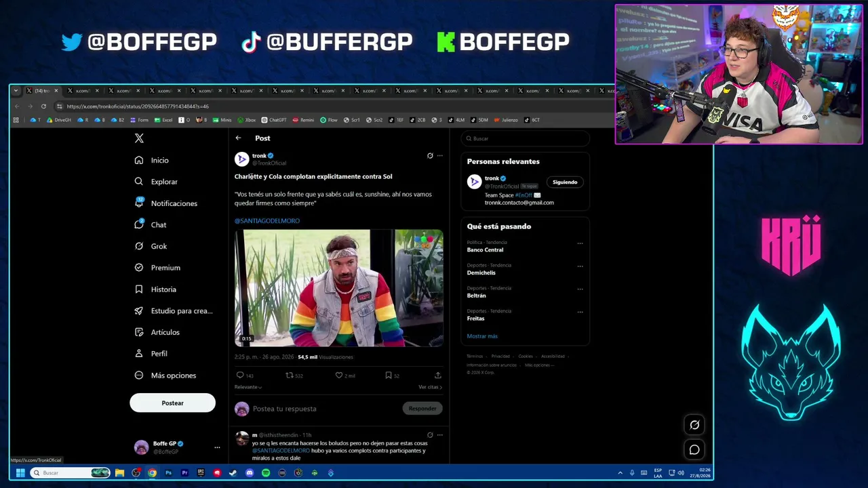The height and width of the screenshot is (488, 868).
Task: Open Steam from the Windows taskbar
Action: pos(233,473)
